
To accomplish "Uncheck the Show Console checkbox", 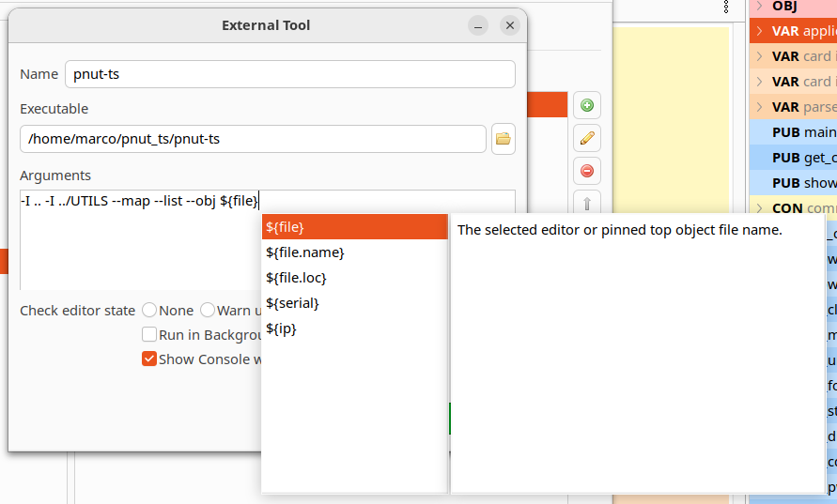I will [x=149, y=359].
